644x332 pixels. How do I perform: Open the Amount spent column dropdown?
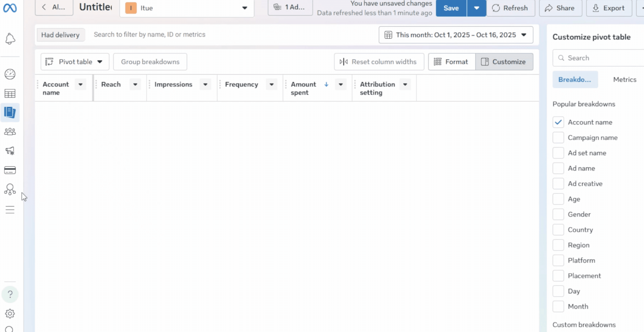[x=341, y=84]
